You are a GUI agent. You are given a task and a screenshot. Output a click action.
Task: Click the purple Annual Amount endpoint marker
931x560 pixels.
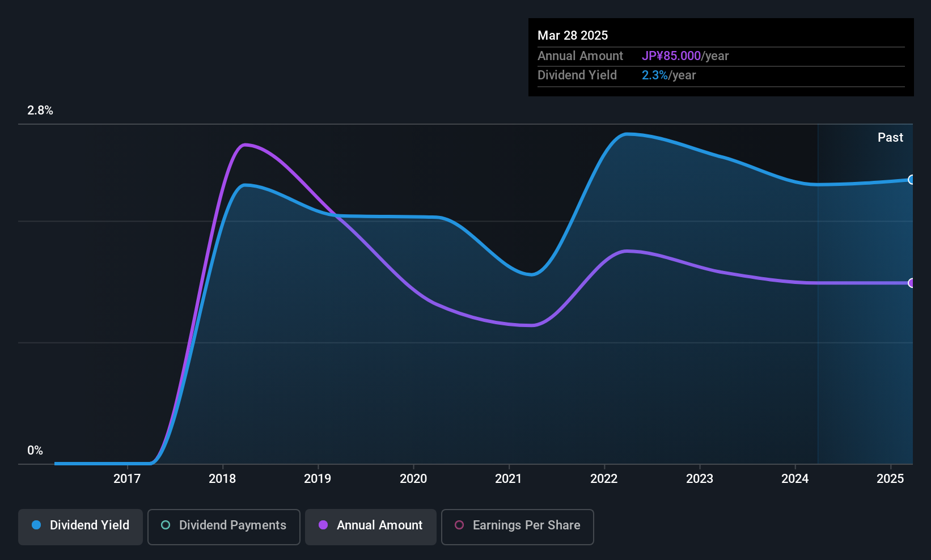[911, 283]
